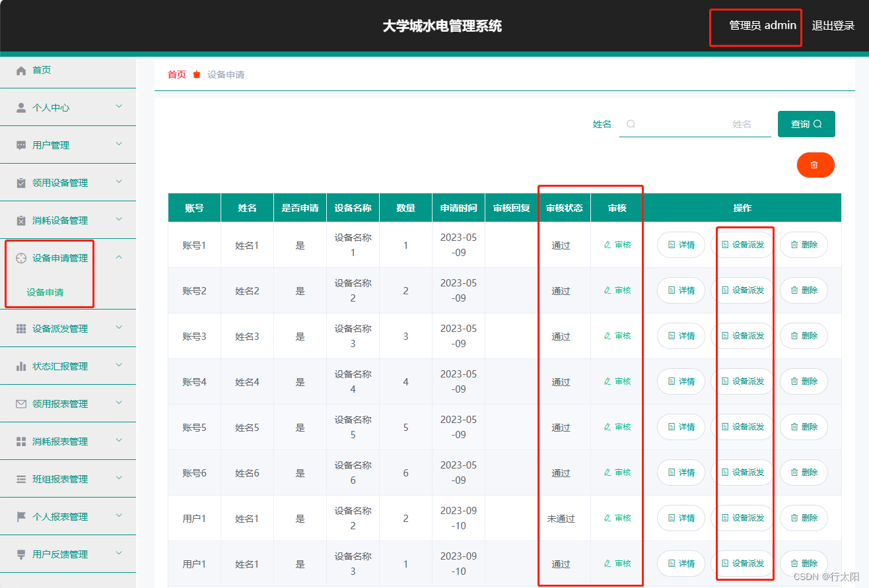Open the 个人报表管理 menu label
869x588 pixels.
60,517
